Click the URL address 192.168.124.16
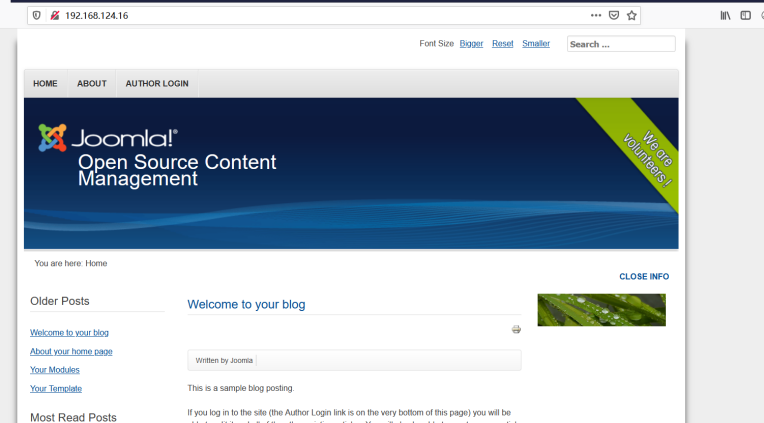The image size is (764, 423). [96, 16]
